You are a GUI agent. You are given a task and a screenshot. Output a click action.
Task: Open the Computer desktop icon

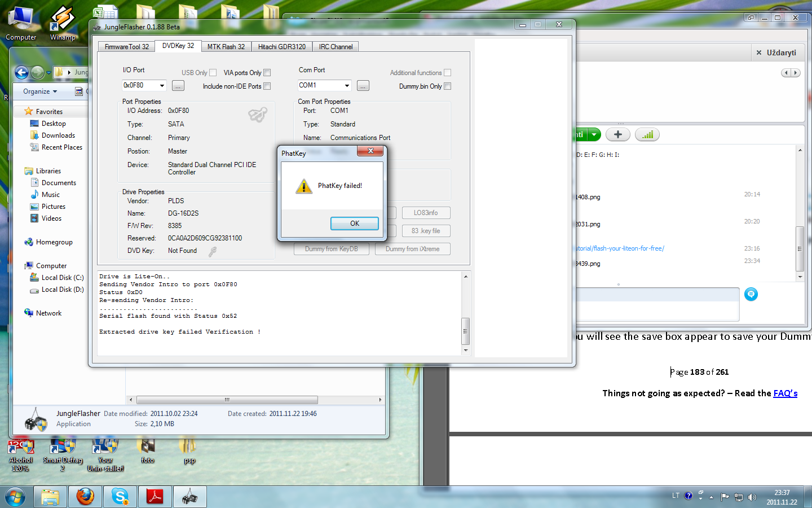[x=21, y=23]
